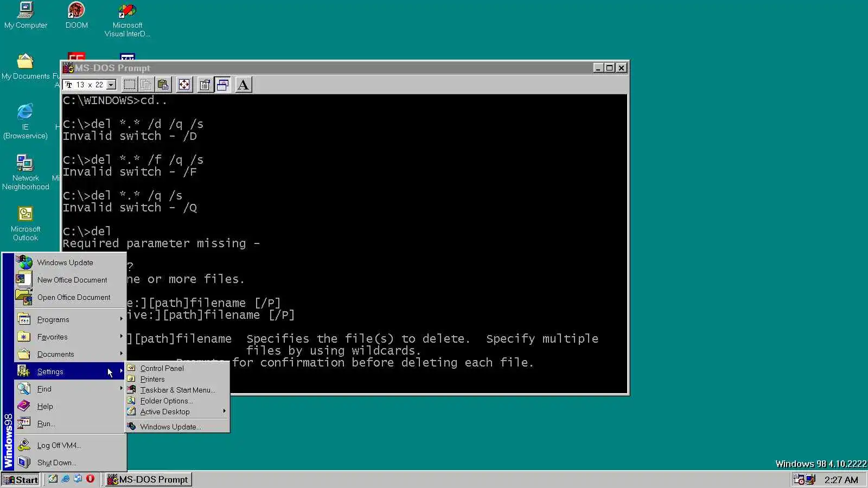
Task: Click the Run icon in Start menu
Action: pyautogui.click(x=24, y=423)
